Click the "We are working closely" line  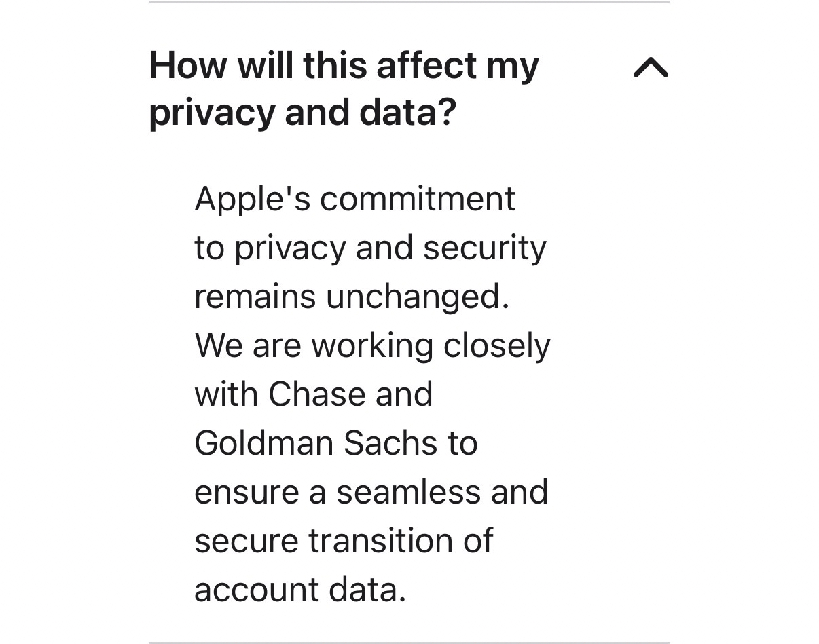pos(372,345)
